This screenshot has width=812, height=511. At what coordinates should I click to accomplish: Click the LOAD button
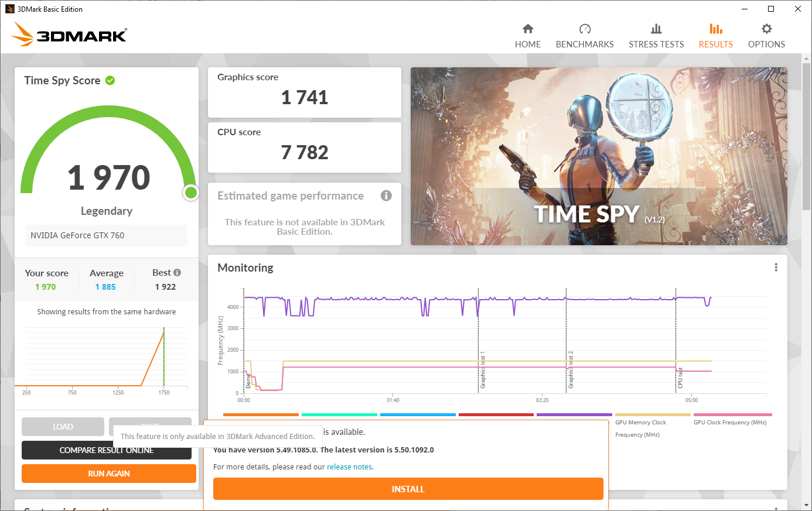click(x=63, y=427)
